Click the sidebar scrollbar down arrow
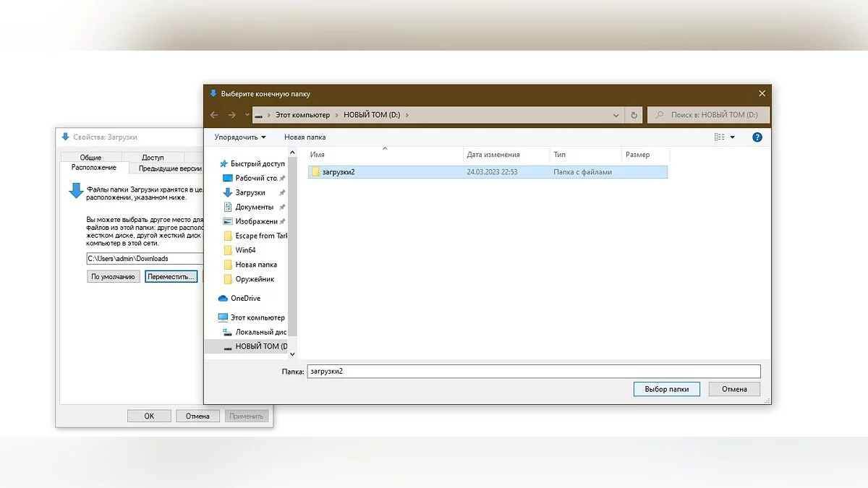 click(x=292, y=354)
